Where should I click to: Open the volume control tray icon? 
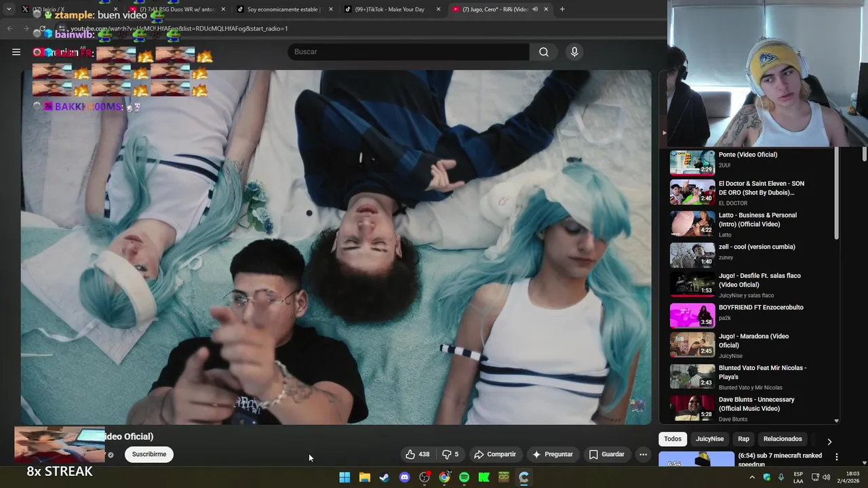point(827,477)
